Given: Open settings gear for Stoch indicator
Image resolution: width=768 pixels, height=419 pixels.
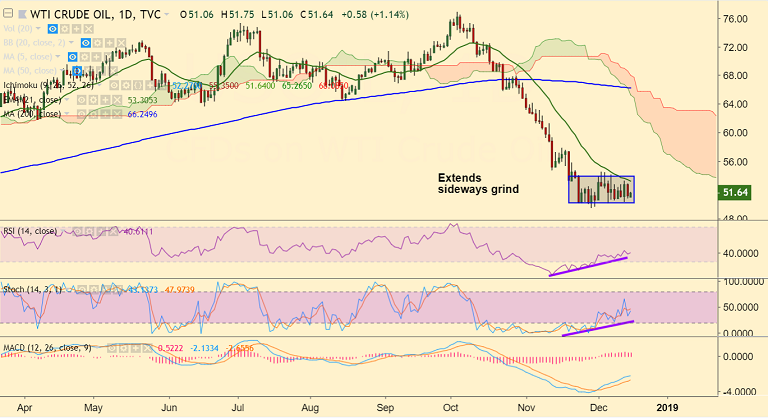Looking at the screenshot, I should click(94, 290).
